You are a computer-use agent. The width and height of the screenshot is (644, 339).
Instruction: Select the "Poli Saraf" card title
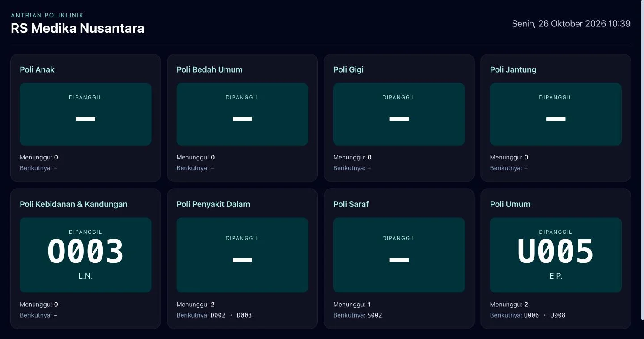coord(351,204)
